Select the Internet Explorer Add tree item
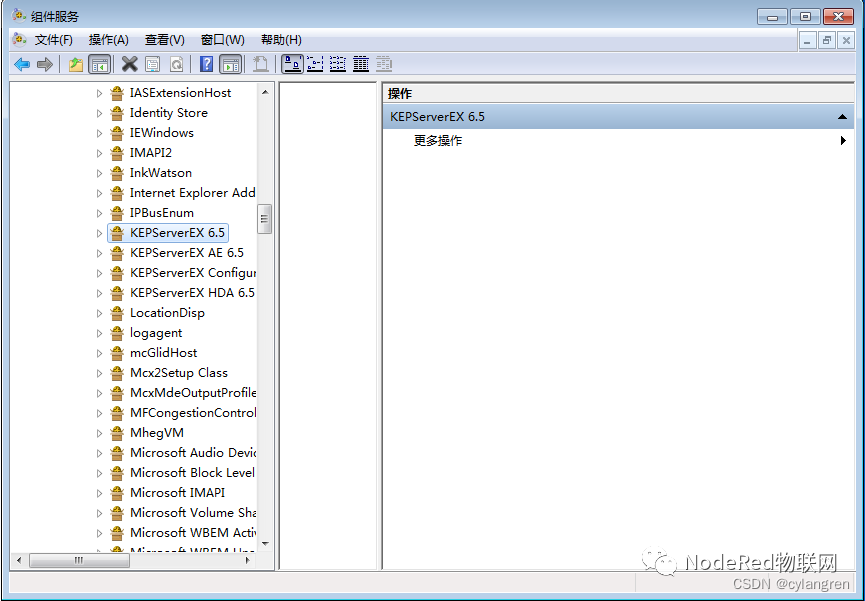 click(192, 193)
